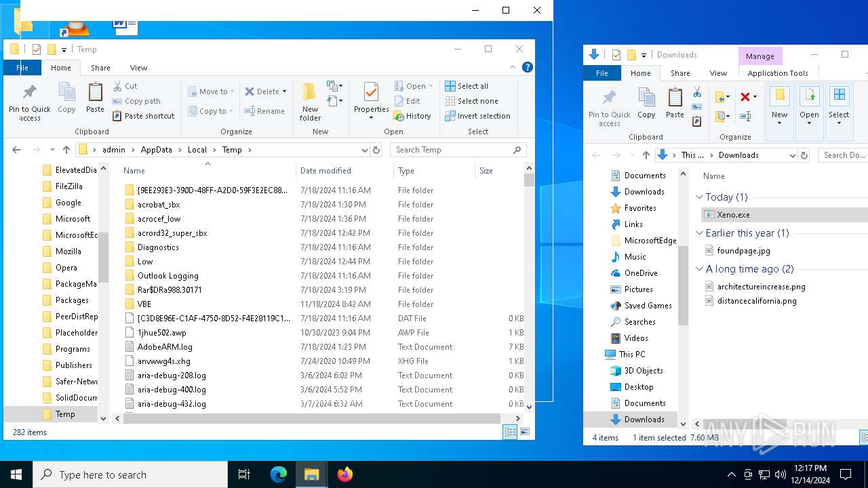Sort by the Date modified column header

click(x=344, y=171)
